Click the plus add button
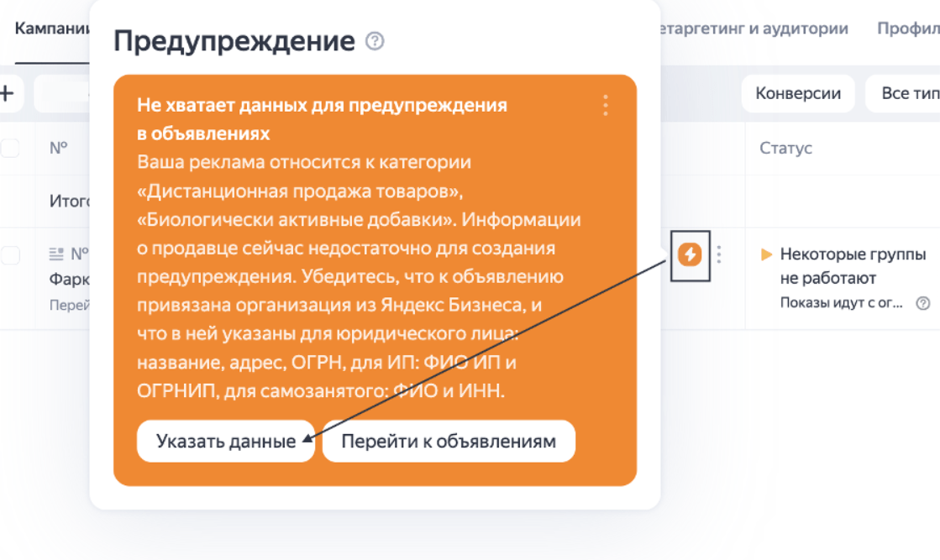 pyautogui.click(x=7, y=93)
